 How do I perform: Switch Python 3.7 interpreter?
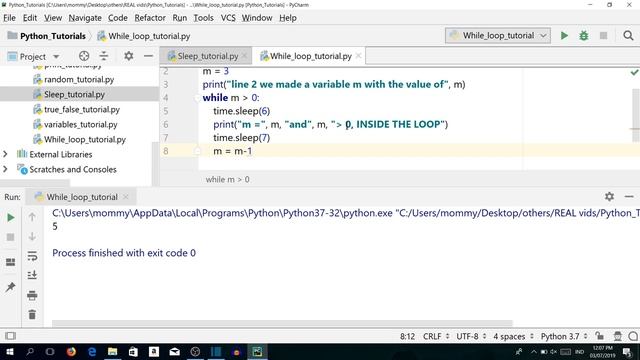pyautogui.click(x=564, y=336)
